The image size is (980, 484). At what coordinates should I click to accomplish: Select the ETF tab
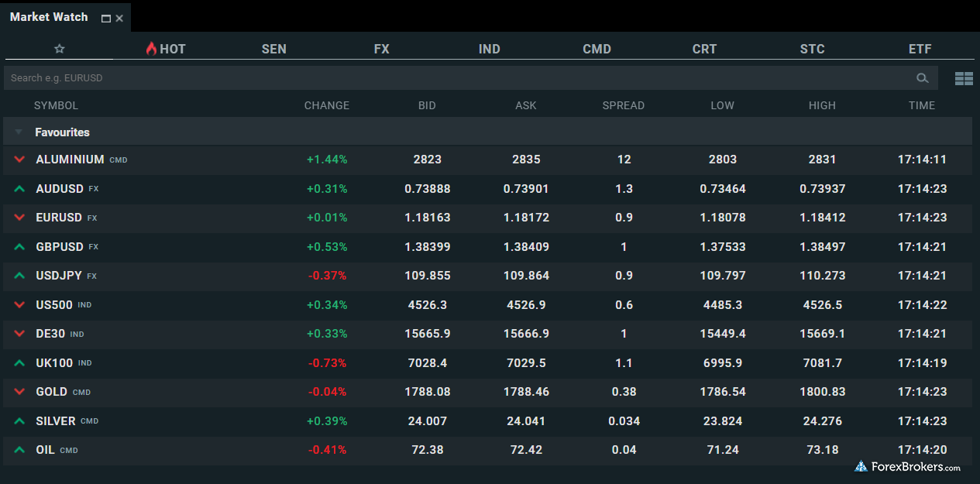tap(920, 49)
